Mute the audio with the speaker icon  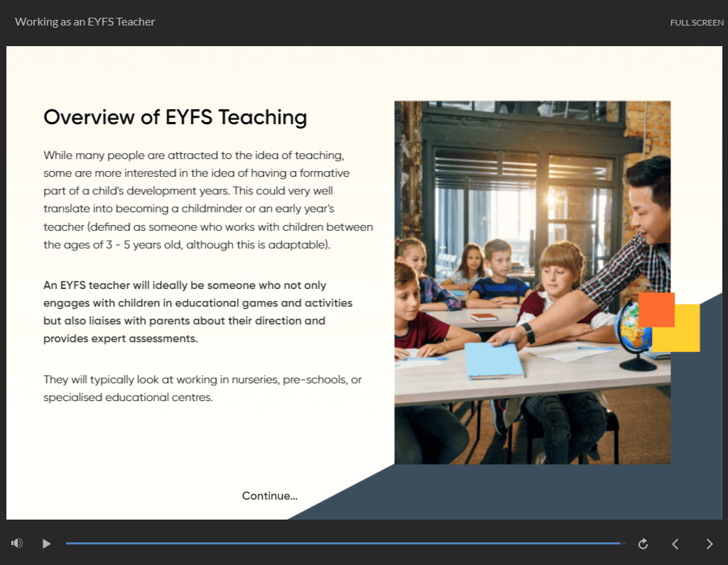(17, 543)
